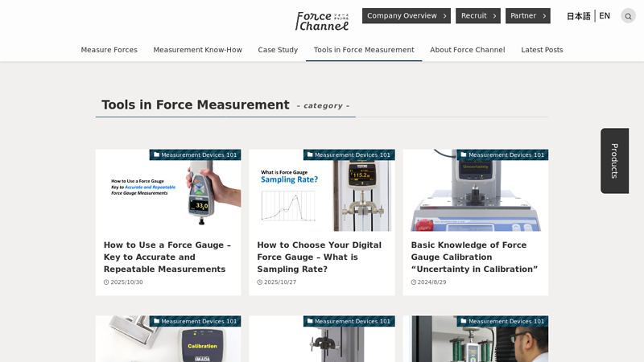Viewport: 644px width, 362px height.
Task: Click the Force Channel logo
Action: click(322, 21)
